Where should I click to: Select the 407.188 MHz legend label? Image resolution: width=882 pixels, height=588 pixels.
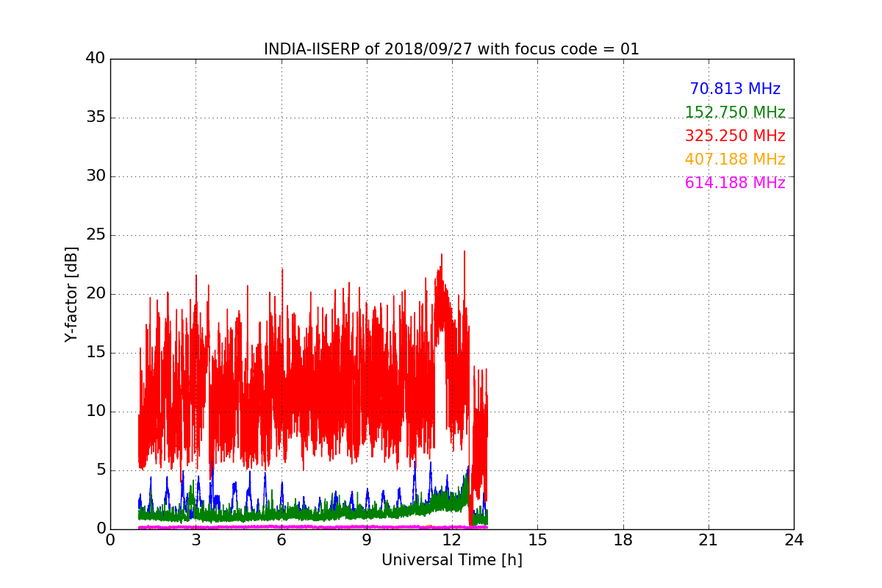[x=735, y=159]
